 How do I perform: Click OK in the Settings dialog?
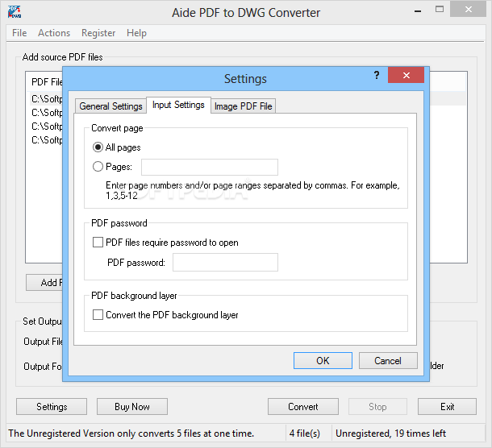tap(323, 360)
